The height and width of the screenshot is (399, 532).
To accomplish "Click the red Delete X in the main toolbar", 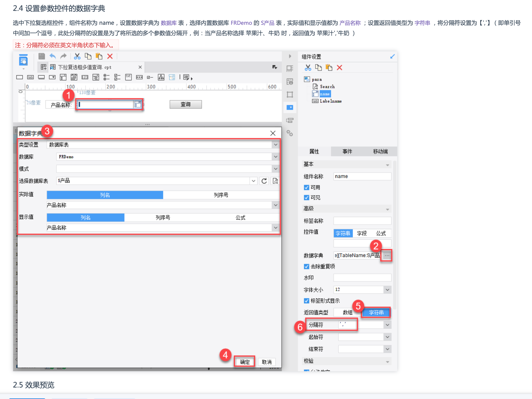I will coord(110,56).
